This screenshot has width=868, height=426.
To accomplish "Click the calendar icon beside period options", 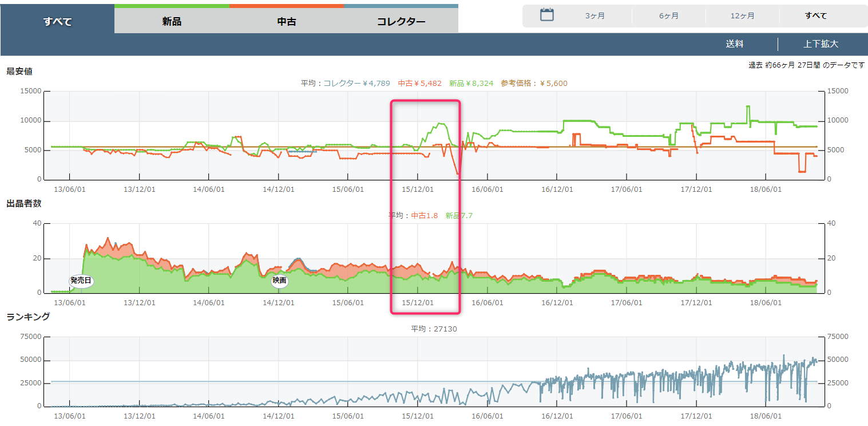I will [x=547, y=15].
